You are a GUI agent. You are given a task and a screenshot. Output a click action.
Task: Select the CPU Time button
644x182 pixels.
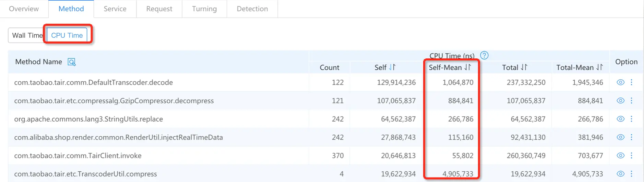[x=67, y=35]
